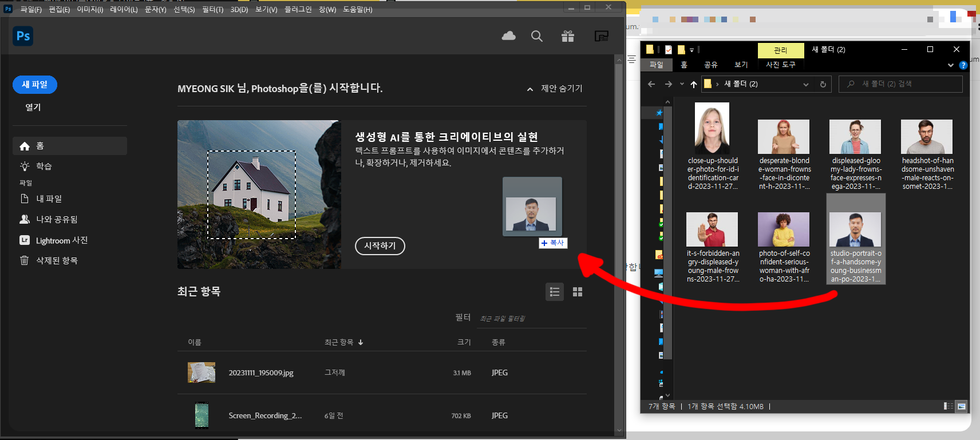Open the Explorer 홈 tab
Image resolution: width=980 pixels, height=440 pixels.
pos(683,65)
